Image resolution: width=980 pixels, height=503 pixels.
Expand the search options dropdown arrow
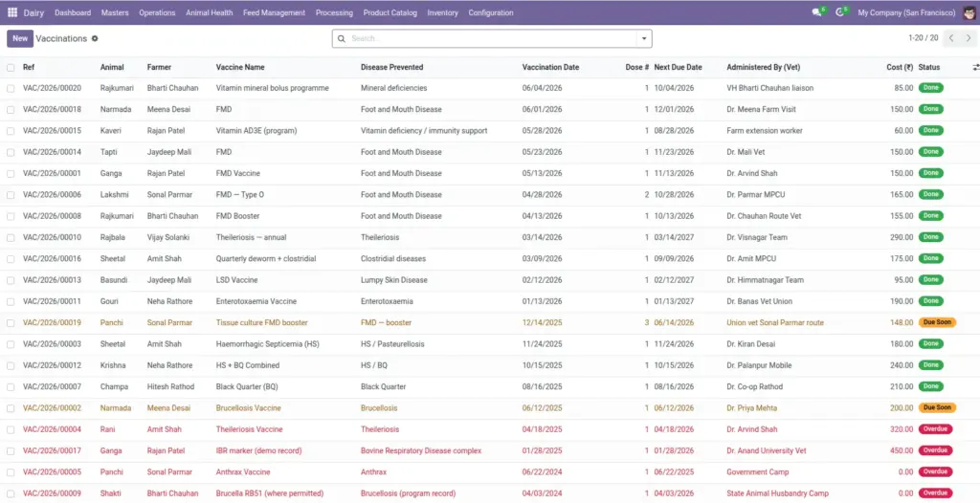click(644, 39)
